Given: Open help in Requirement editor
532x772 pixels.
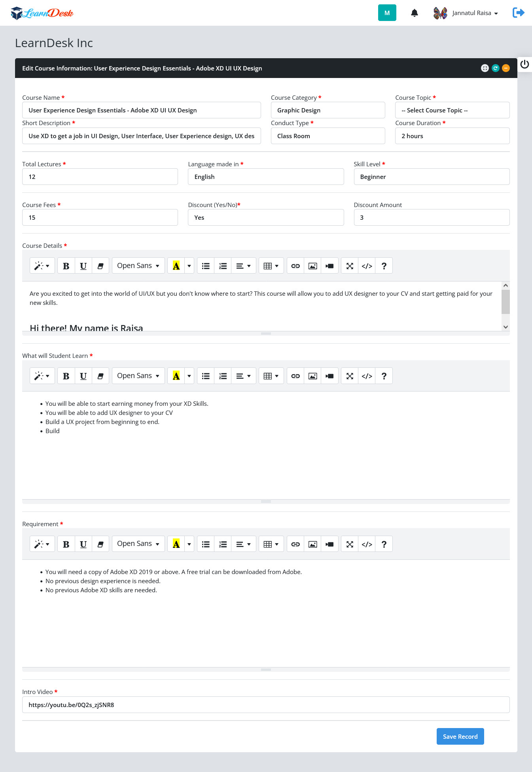Looking at the screenshot, I should 384,544.
